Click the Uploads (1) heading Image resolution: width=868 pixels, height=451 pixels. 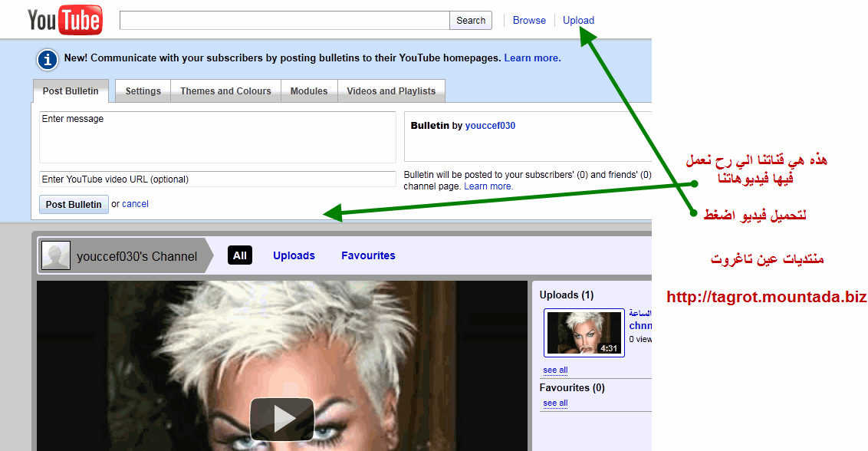pyautogui.click(x=567, y=295)
